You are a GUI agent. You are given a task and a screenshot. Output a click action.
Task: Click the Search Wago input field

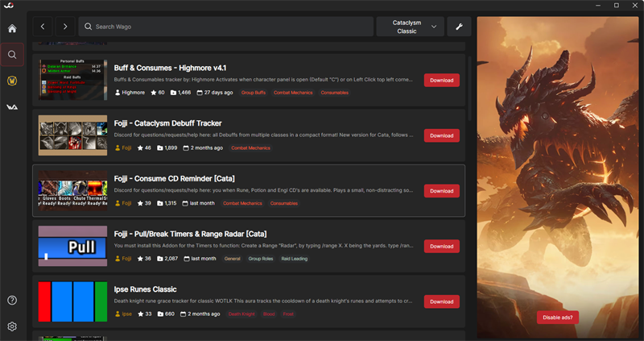(225, 27)
